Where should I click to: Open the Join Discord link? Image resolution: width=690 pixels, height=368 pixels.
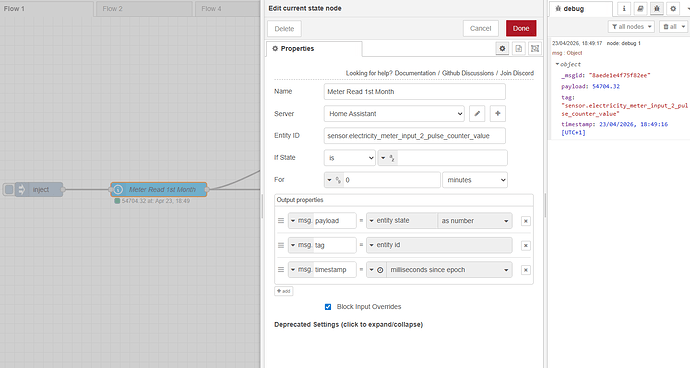point(517,73)
